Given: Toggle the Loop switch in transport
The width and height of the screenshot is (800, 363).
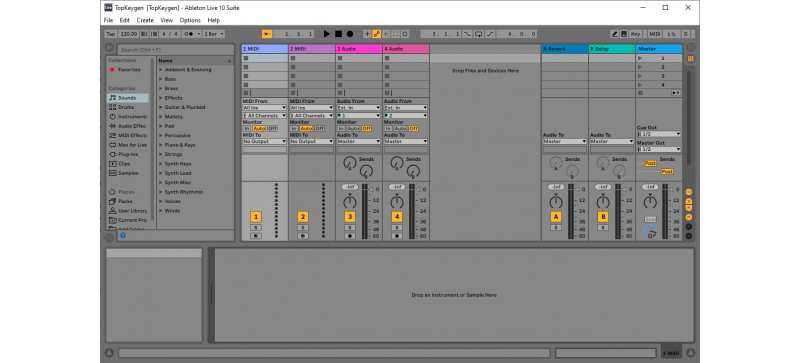Looking at the screenshot, I should tap(479, 34).
